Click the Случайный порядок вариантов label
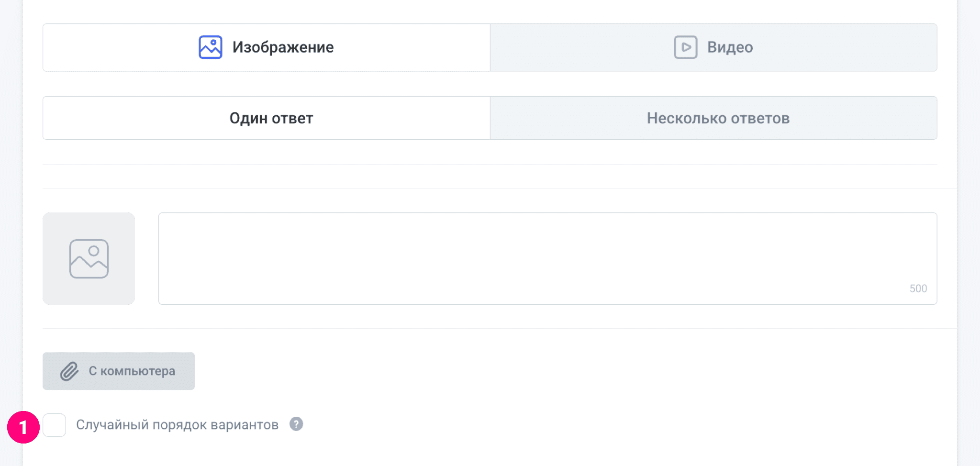This screenshot has width=980, height=466. click(177, 425)
